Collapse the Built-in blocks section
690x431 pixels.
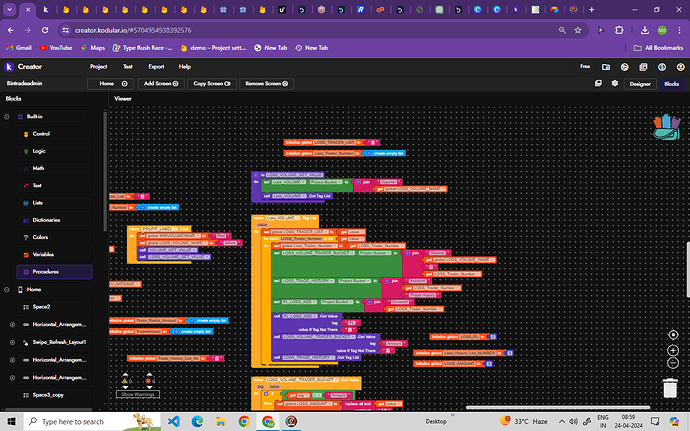(x=9, y=117)
